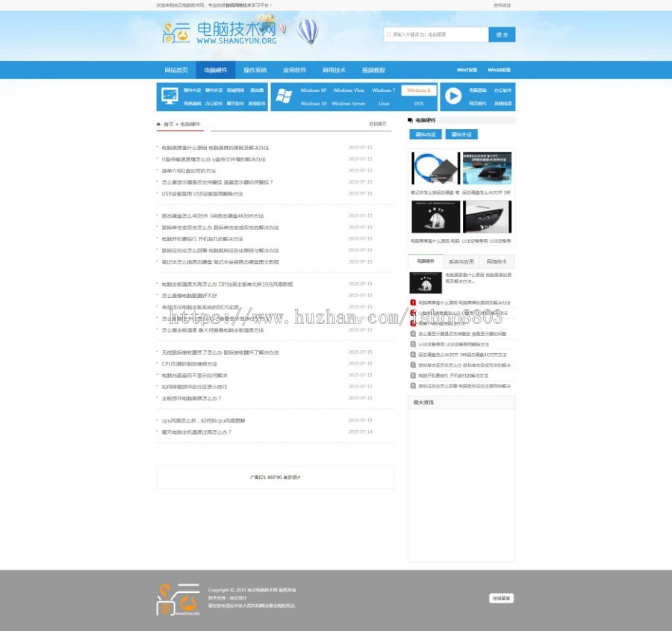
Task: Click the magnifier icon inside the search box
Action: click(x=391, y=34)
